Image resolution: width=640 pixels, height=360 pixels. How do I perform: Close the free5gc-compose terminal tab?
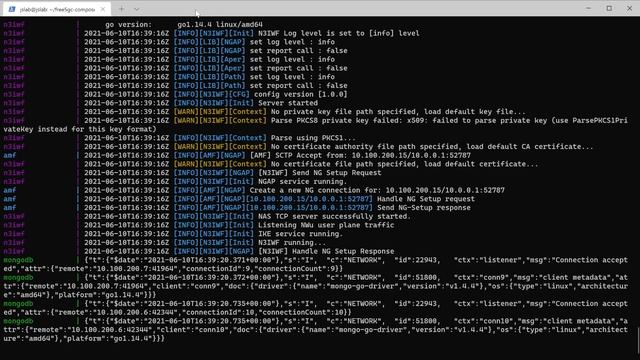point(103,9)
